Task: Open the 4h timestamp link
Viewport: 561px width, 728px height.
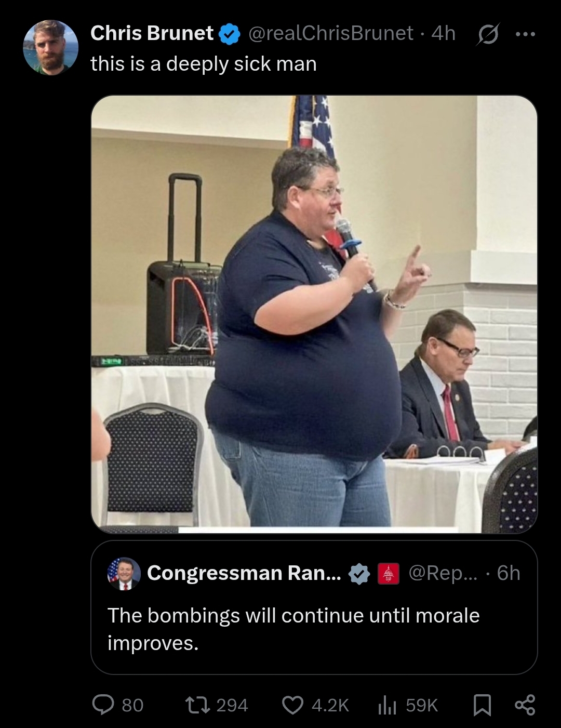Action: [x=443, y=33]
